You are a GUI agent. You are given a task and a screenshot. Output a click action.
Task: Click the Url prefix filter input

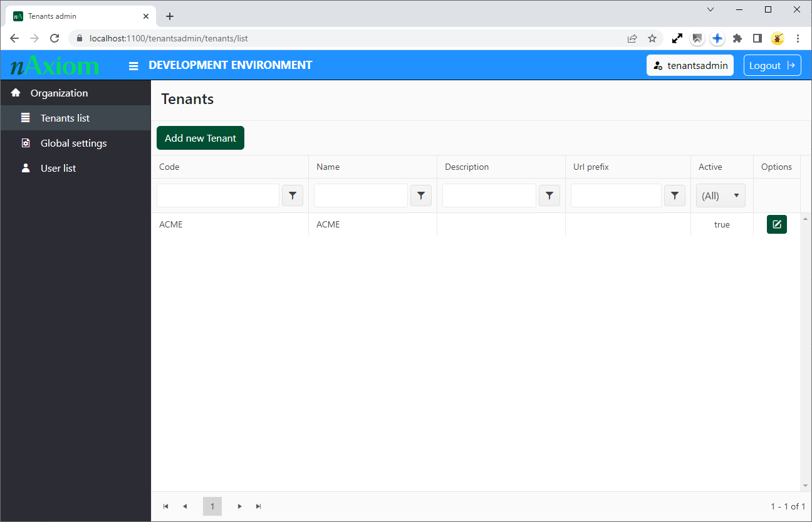tap(616, 196)
